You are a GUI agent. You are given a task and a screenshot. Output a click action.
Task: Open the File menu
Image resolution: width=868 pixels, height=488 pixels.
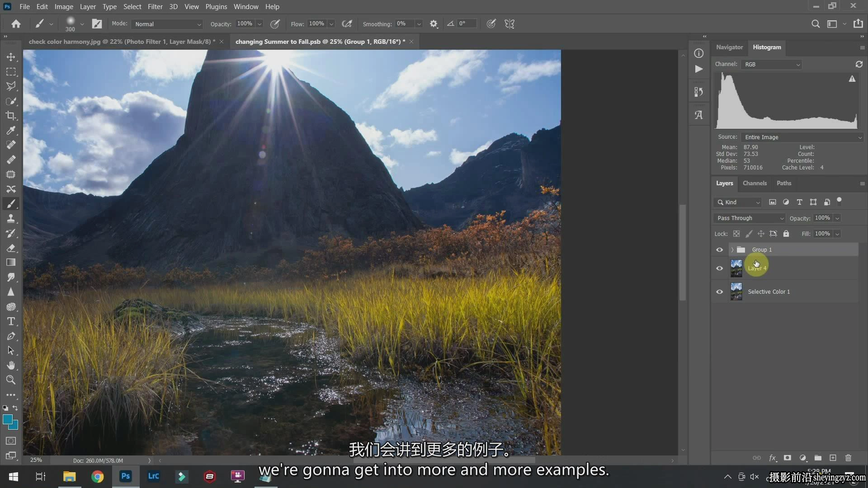point(25,6)
